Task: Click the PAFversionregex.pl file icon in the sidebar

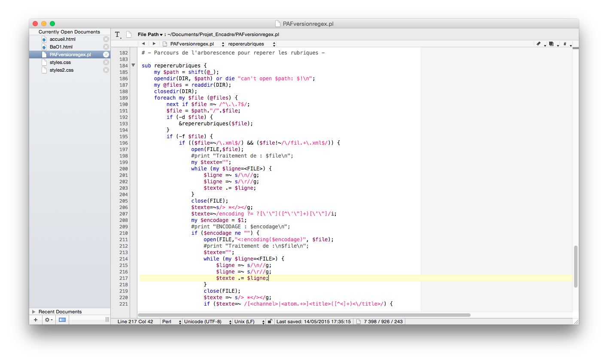Action: coord(44,55)
